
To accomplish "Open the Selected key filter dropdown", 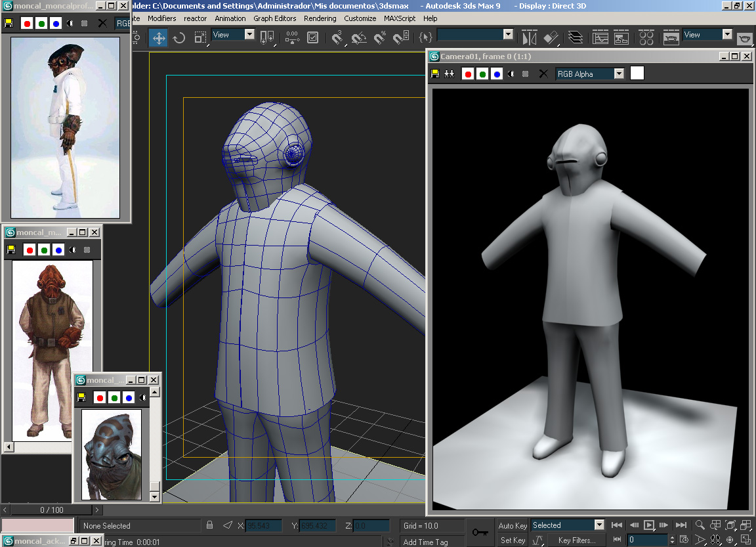I will 599,525.
